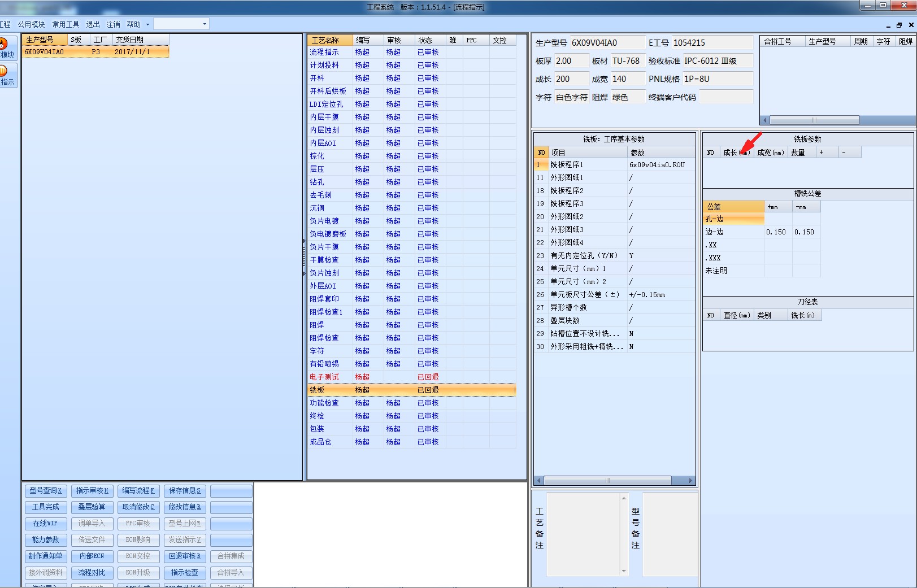The height and width of the screenshot is (588, 917).
Task: Click the 指示检查 button
Action: click(x=185, y=573)
